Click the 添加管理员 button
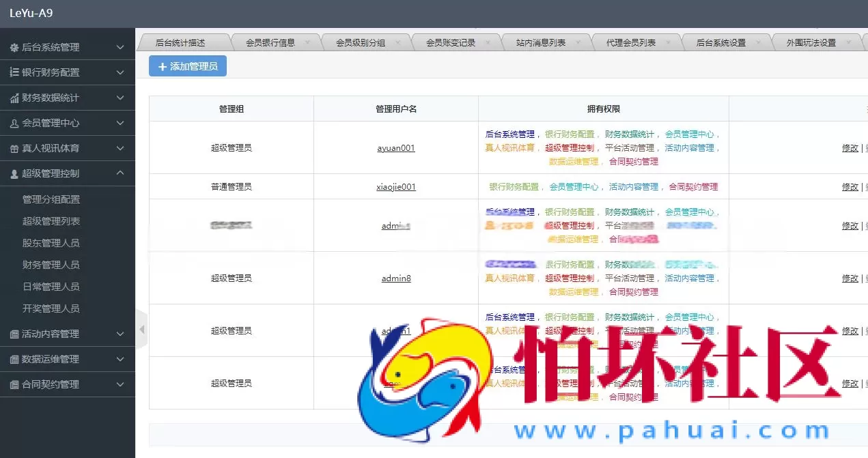868x458 pixels. [187, 66]
